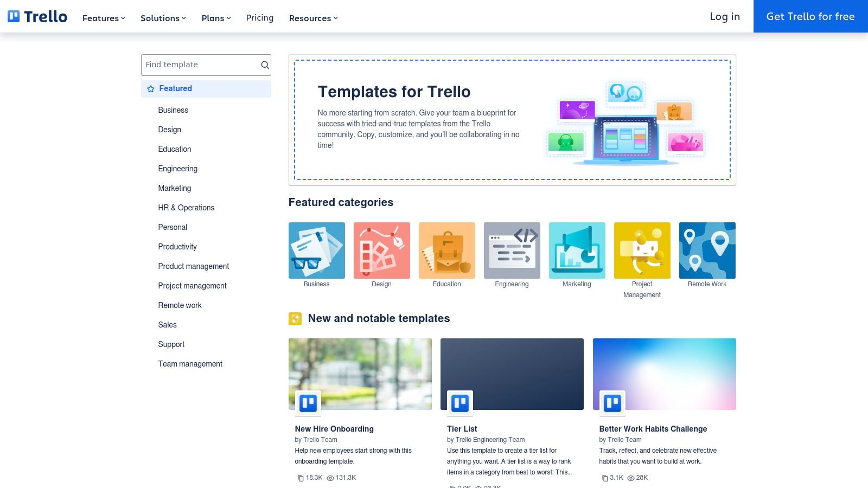Click Trello badge on New Hire Onboarding card
Image resolution: width=868 pixels, height=488 pixels.
308,403
